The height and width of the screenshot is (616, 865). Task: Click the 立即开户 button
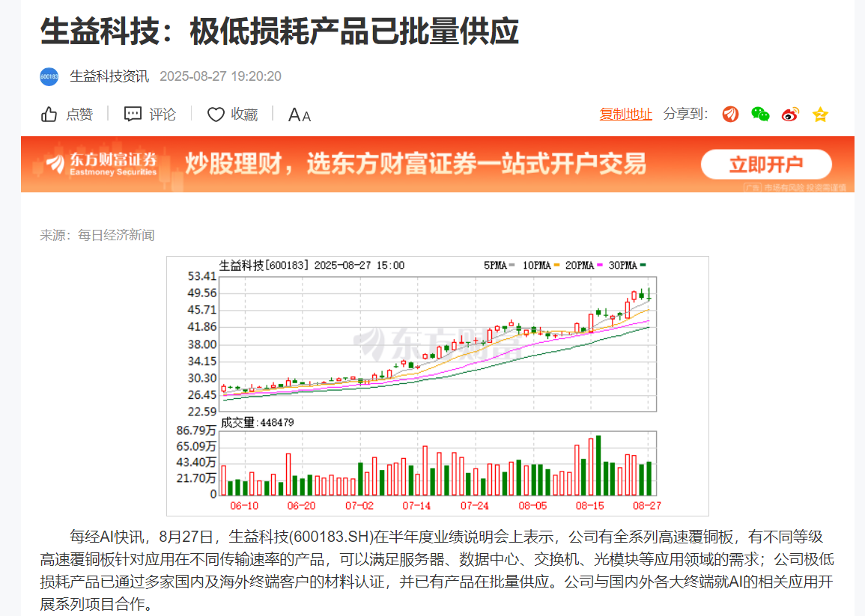coord(766,164)
